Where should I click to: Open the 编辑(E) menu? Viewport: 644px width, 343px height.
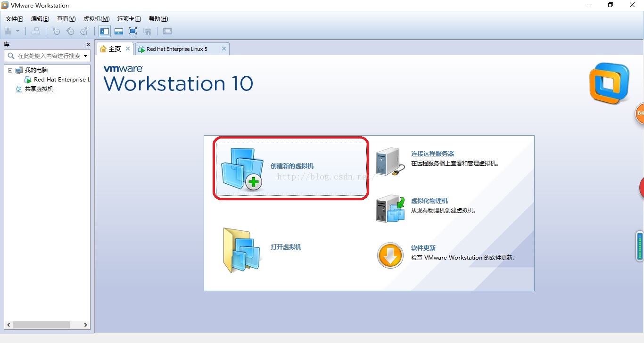[x=40, y=19]
